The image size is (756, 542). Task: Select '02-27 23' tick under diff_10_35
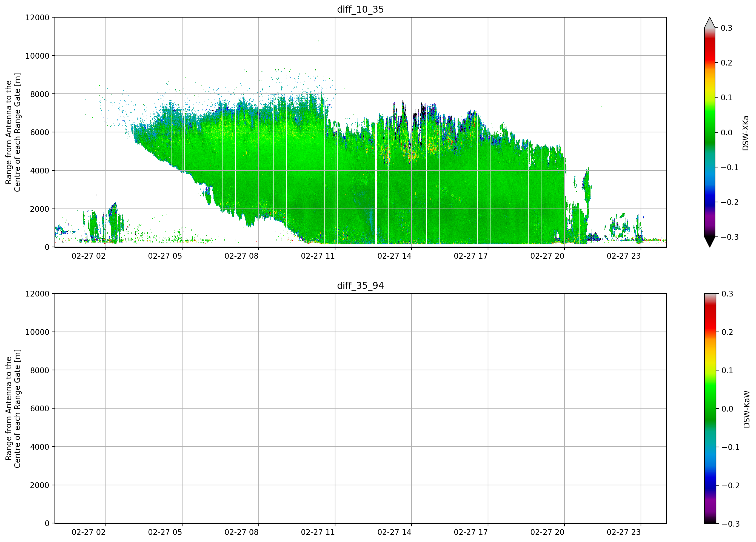click(624, 256)
